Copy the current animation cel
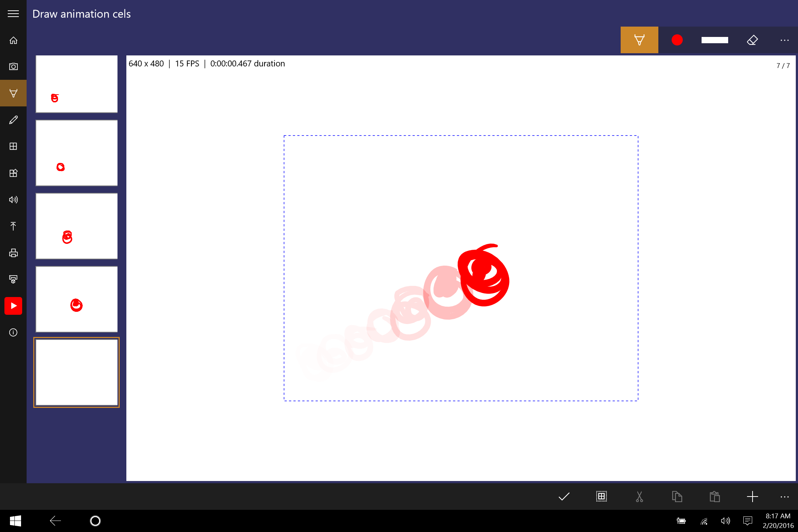The image size is (798, 532). tap(677, 497)
